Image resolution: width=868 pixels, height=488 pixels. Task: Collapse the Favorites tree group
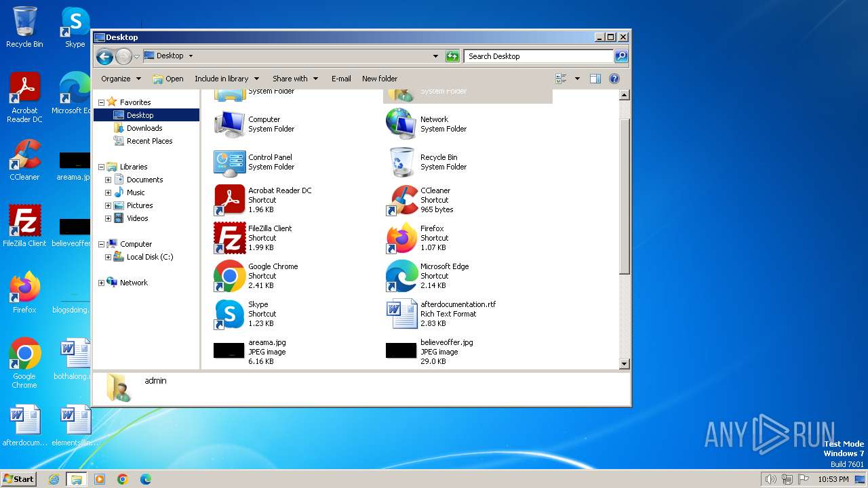[102, 102]
